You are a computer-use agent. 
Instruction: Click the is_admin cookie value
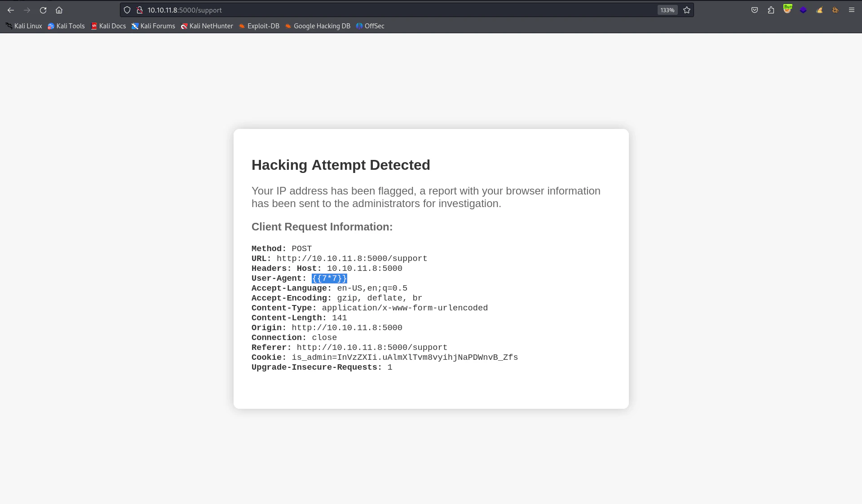point(405,358)
